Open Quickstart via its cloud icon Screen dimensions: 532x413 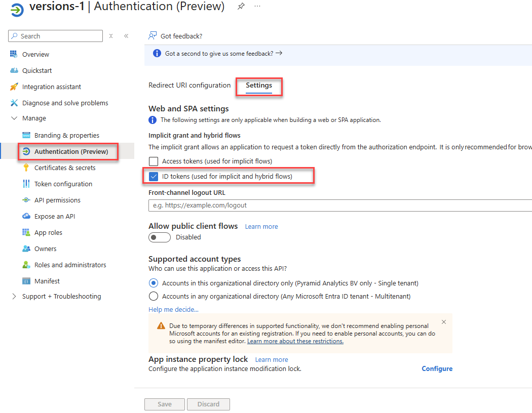14,70
